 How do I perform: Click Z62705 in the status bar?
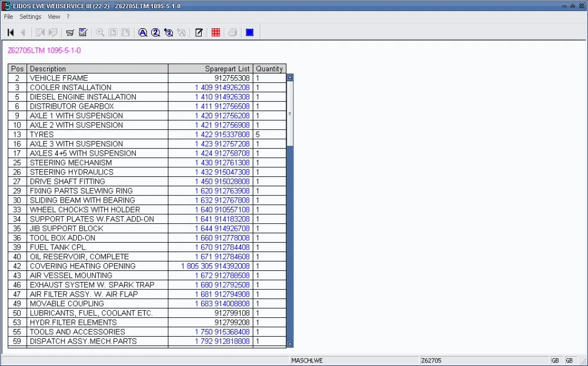431,361
